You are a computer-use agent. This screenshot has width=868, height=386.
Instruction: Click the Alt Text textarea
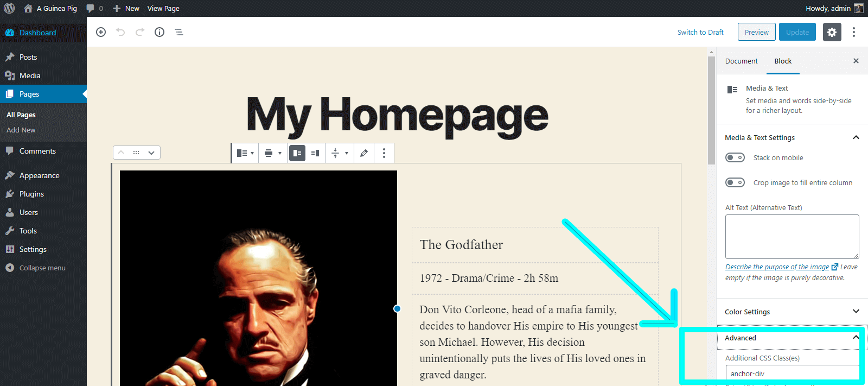792,237
